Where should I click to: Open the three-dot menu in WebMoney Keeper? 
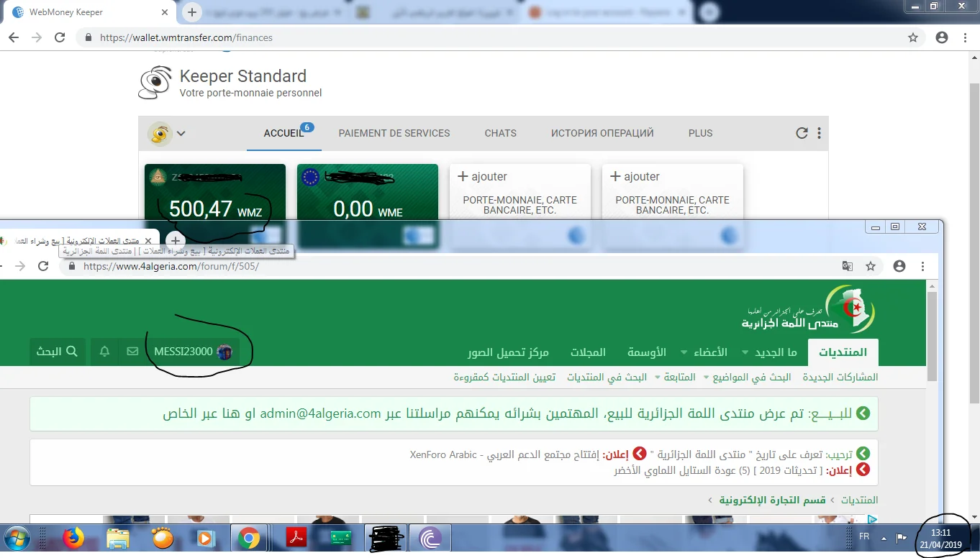pyautogui.click(x=819, y=133)
